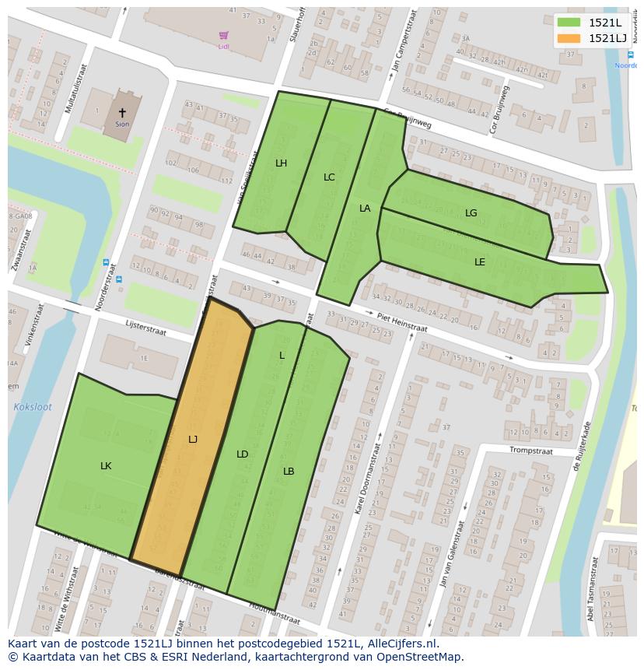Select the LD postcode area
This screenshot has height=670, width=644.
tap(242, 454)
